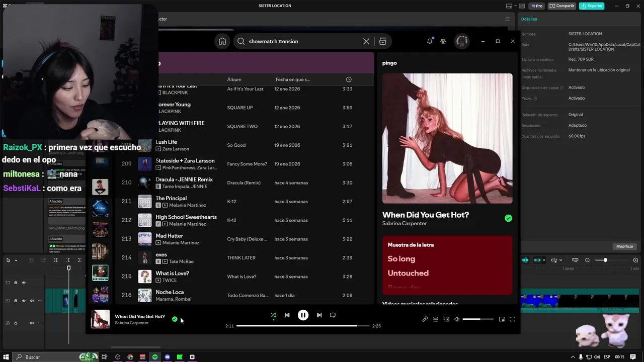This screenshot has height=362, width=644.
Task: Click CapCut redo arrow
Action: [43, 260]
